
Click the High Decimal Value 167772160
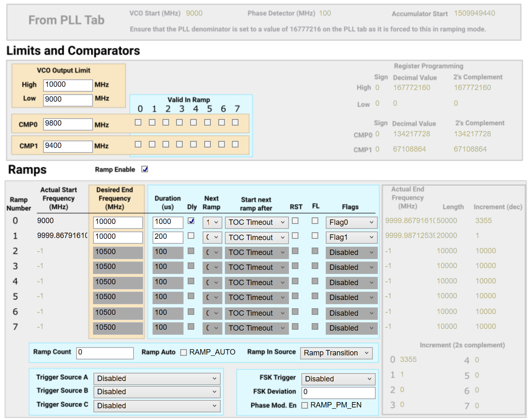click(x=412, y=88)
